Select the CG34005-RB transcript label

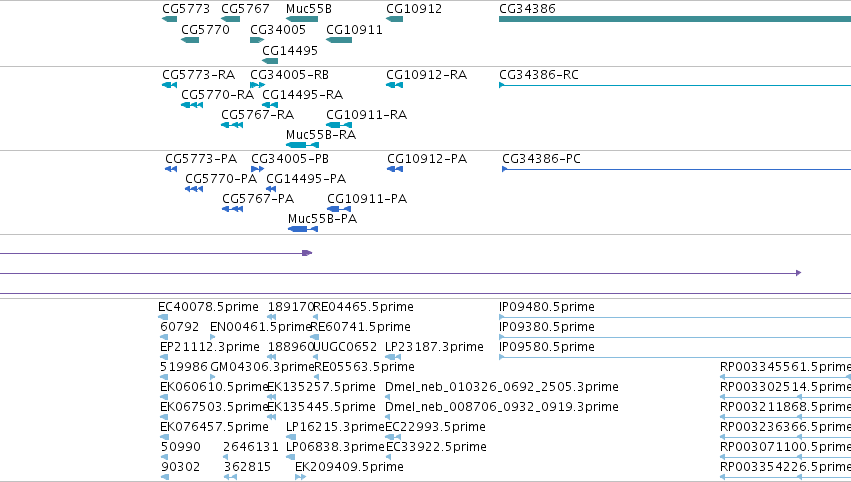coord(289,74)
